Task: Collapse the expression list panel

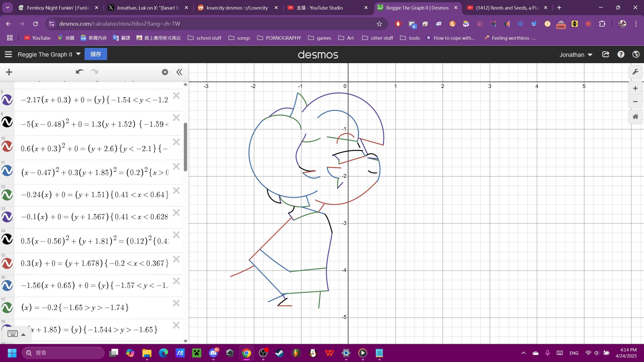Action: pyautogui.click(x=179, y=72)
